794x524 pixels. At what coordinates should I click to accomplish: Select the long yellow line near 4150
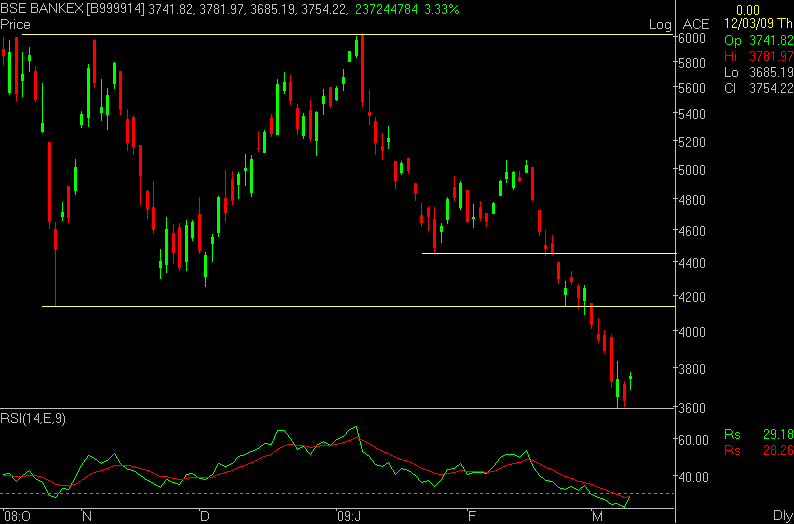(x=359, y=306)
